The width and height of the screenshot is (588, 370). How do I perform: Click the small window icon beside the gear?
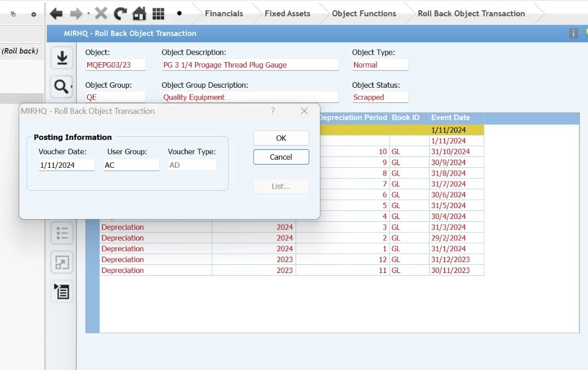click(x=13, y=14)
